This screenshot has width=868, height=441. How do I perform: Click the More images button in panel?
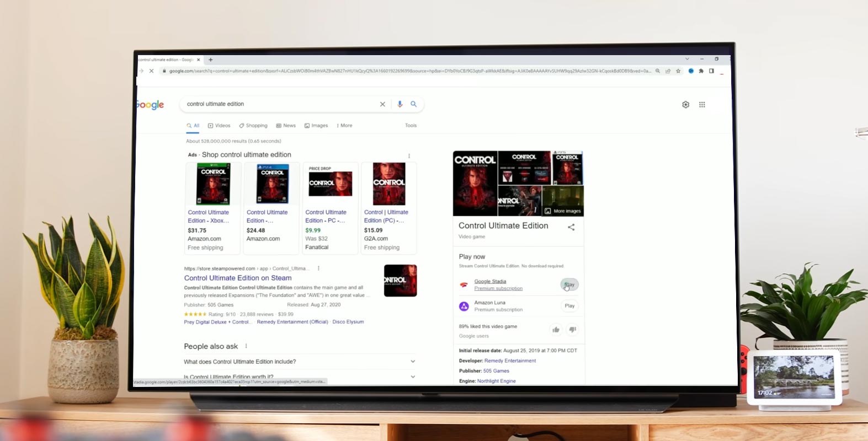563,211
